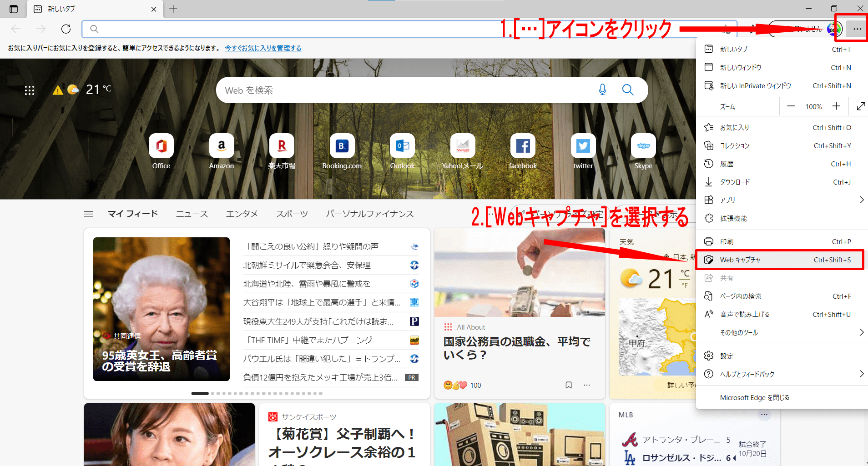Open the 設定 menu item
Screen dimensions: 868x466
(x=727, y=356)
